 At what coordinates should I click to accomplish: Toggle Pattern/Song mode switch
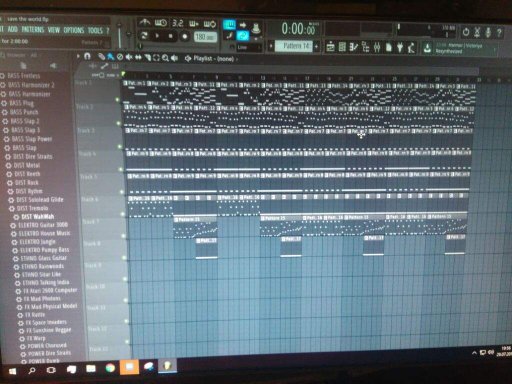click(x=144, y=36)
